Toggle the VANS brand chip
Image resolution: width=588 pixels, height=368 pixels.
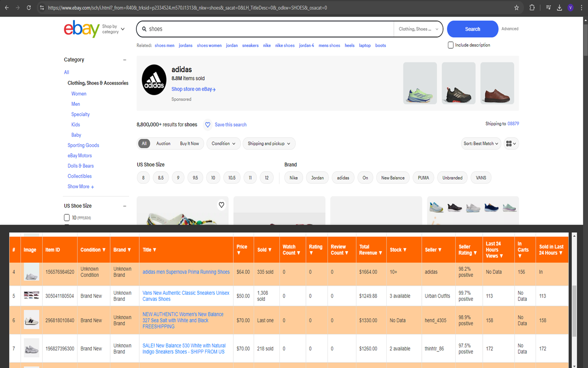tap(481, 178)
